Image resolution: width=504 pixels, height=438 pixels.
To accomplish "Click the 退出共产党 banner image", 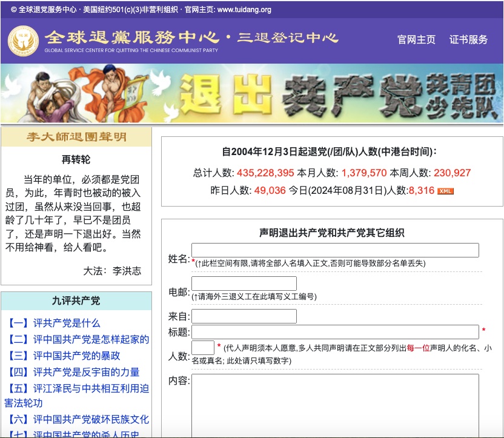I will click(x=252, y=93).
